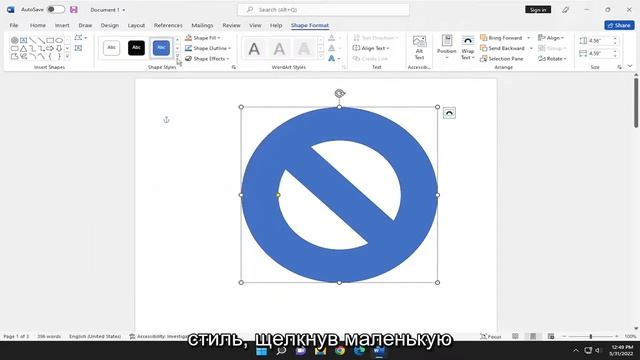The height and width of the screenshot is (360, 640).
Task: Toggle the AutoSave switch
Action: click(x=56, y=9)
